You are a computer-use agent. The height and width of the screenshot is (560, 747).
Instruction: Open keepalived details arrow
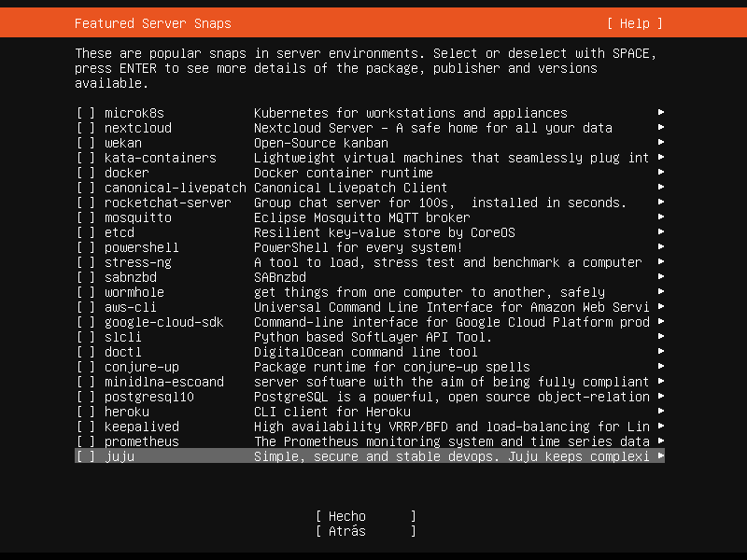pos(661,426)
